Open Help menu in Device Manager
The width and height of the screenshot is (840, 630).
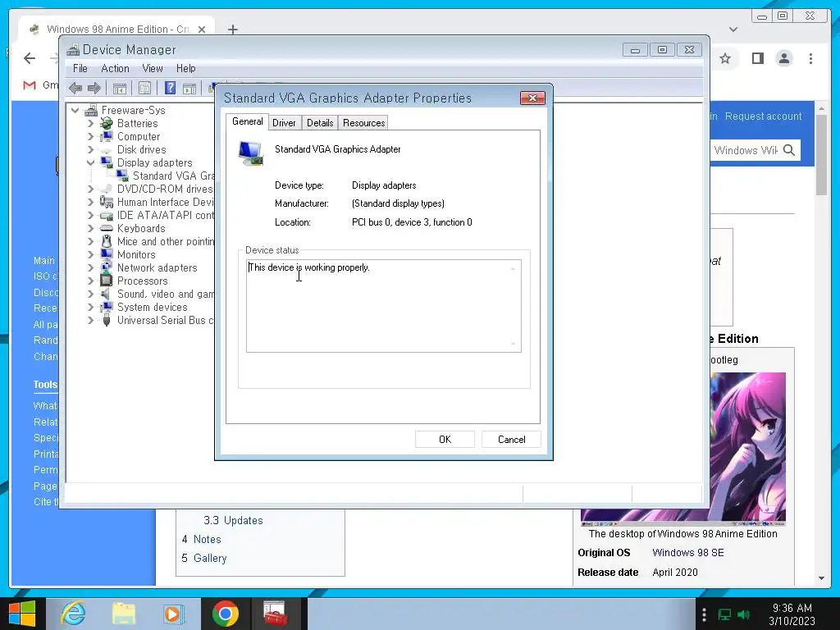pos(186,69)
